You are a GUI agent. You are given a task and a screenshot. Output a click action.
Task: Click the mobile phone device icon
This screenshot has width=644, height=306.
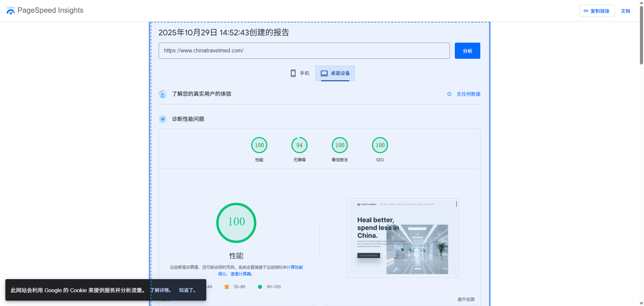[293, 73]
